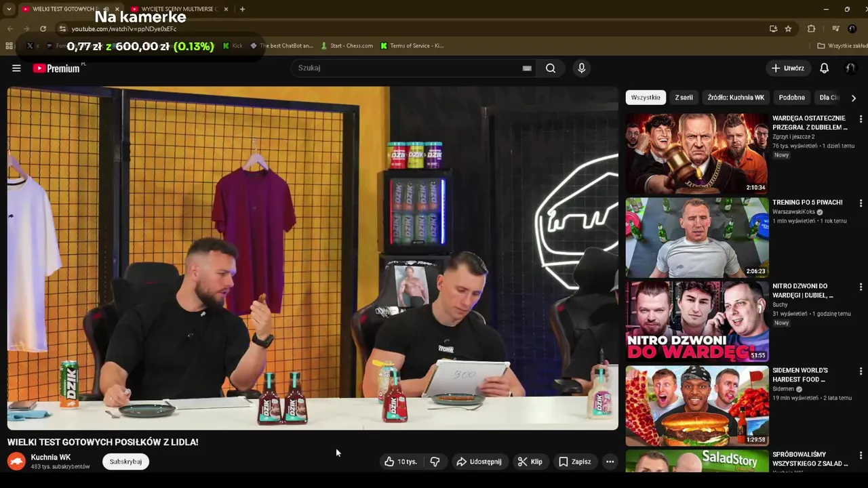Reload the page in browser toolbar

(43, 28)
